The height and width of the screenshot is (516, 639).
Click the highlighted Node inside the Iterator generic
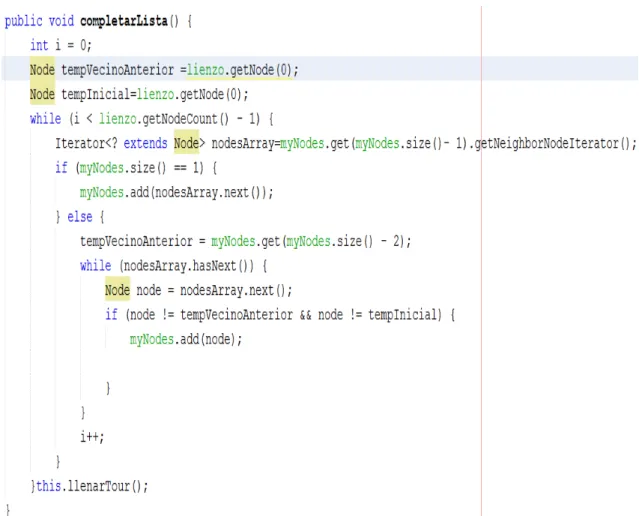click(x=186, y=143)
